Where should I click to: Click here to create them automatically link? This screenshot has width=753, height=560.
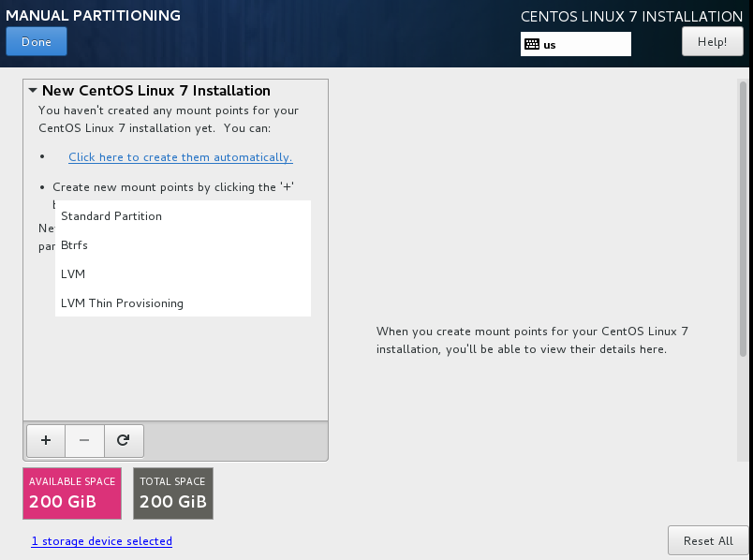[181, 157]
